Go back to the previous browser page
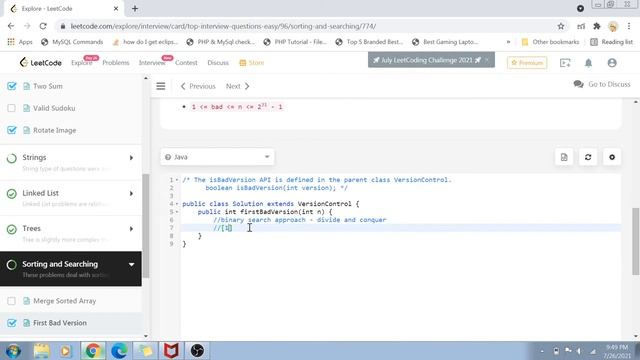 coord(11,26)
